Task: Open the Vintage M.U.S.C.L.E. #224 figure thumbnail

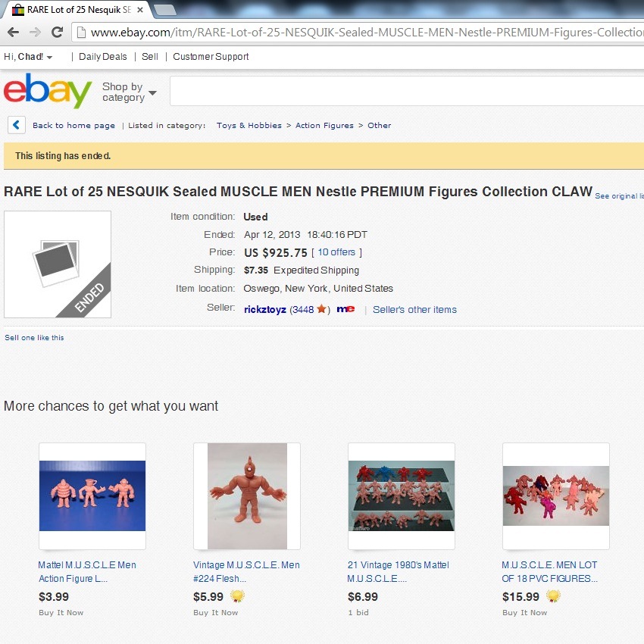Action: tap(247, 496)
